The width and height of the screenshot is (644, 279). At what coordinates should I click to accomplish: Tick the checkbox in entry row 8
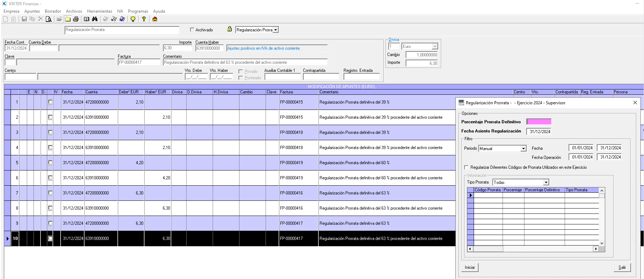click(50, 208)
